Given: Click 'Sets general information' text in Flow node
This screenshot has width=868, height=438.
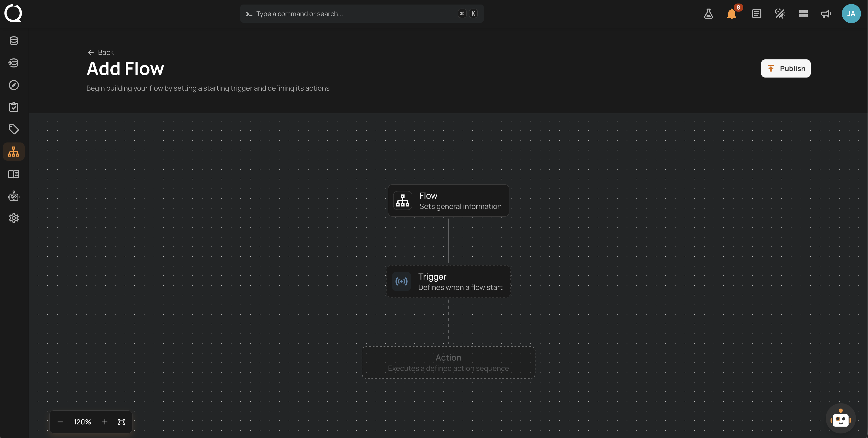Looking at the screenshot, I should click(460, 206).
